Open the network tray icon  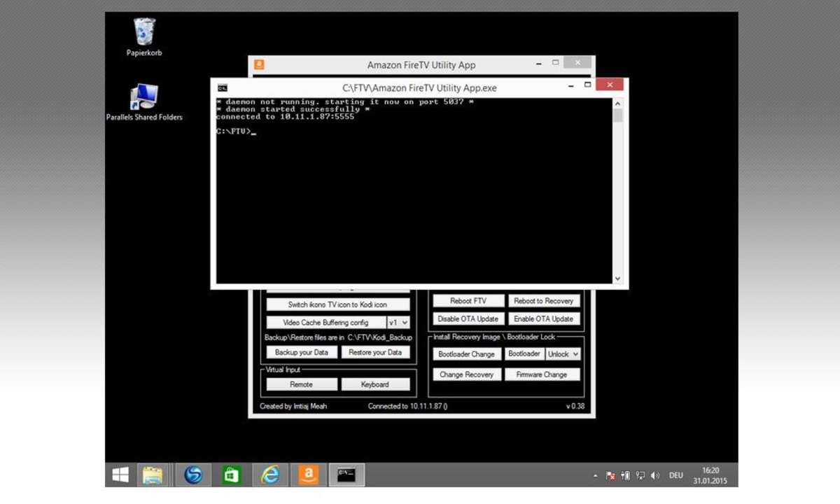[x=640, y=475]
